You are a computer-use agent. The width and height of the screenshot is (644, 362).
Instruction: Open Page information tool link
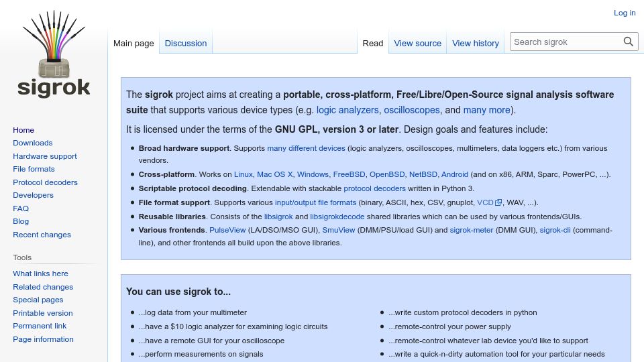[43, 339]
